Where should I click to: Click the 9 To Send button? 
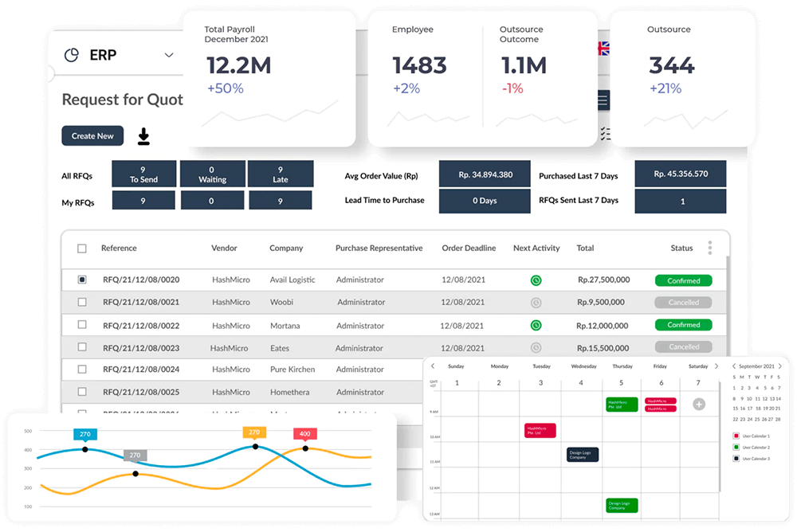[x=143, y=174]
